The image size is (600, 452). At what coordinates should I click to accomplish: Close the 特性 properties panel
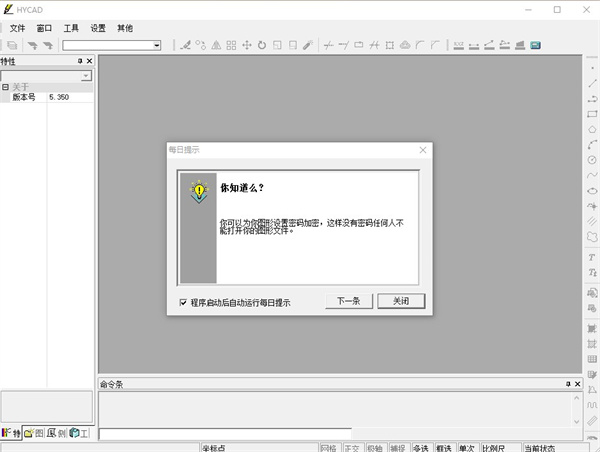pyautogui.click(x=89, y=61)
